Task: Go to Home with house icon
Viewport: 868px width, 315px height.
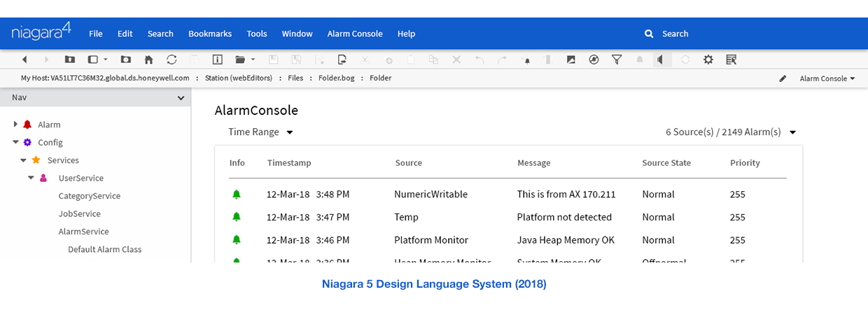Action: click(x=148, y=60)
